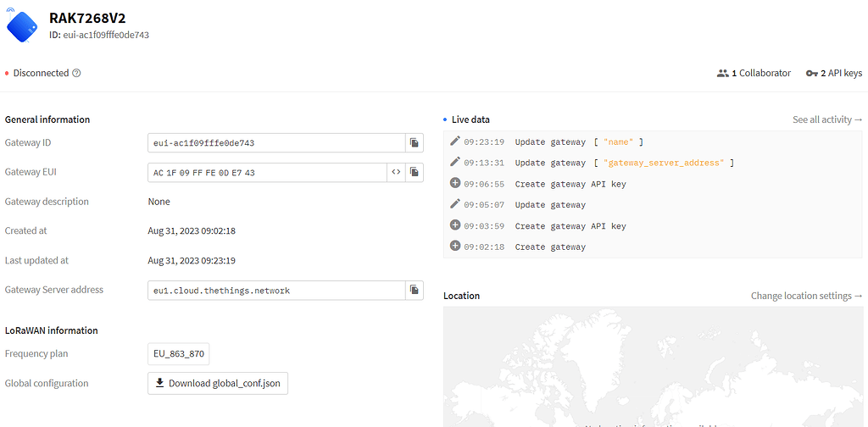Open the API keys key icon
The height and width of the screenshot is (427, 868).
pos(811,74)
